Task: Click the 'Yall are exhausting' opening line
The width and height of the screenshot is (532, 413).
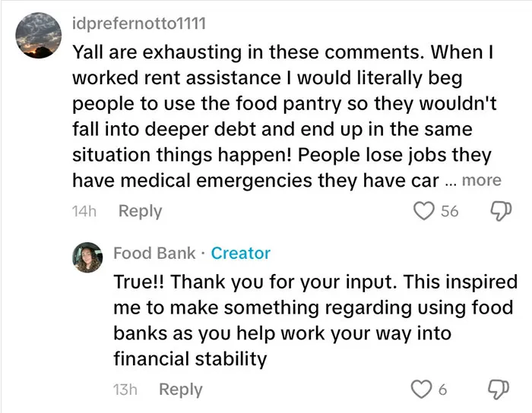Action: (283, 52)
